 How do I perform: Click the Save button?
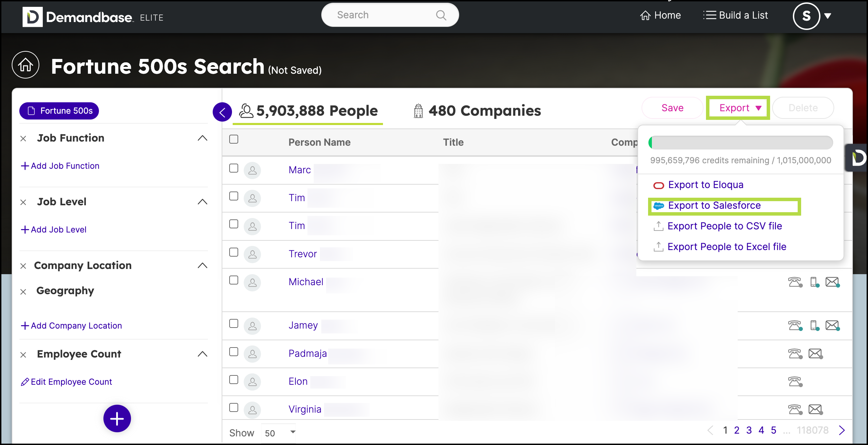[x=672, y=108]
